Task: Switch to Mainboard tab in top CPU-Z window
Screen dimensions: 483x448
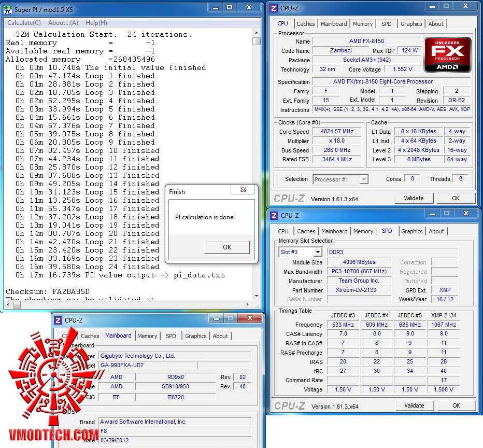Action: [334, 24]
